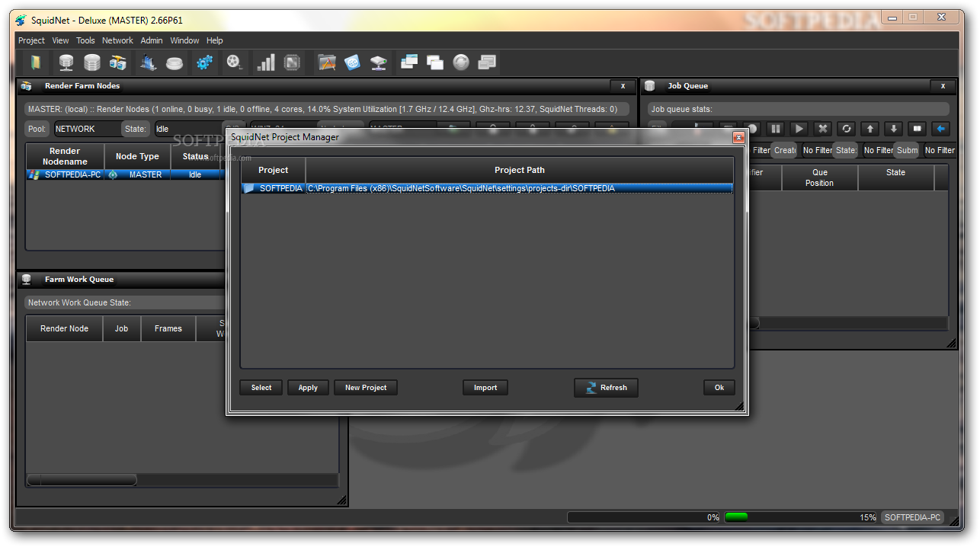Click the Select button in Project Manager
Screen dimensions: 980x547
coord(261,388)
